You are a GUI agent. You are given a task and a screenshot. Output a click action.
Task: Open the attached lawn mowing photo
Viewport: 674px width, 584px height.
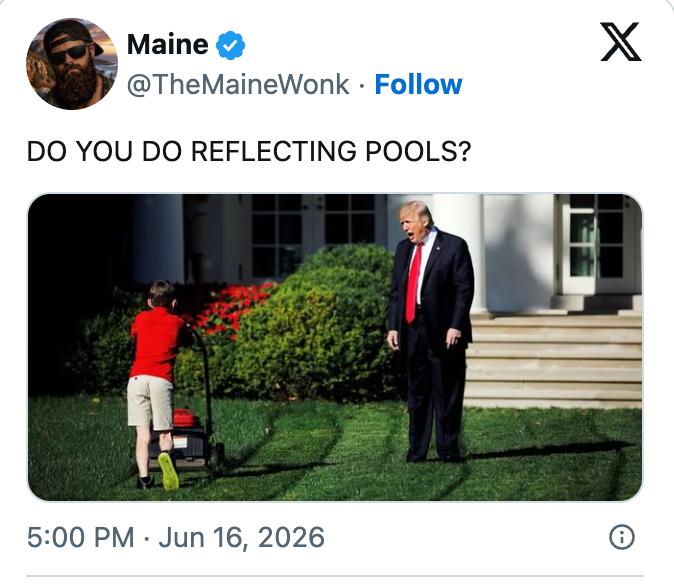(335, 347)
